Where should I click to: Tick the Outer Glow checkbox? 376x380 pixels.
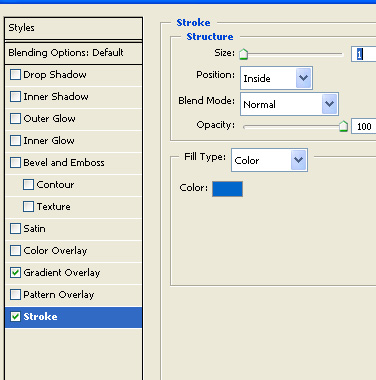tap(15, 118)
